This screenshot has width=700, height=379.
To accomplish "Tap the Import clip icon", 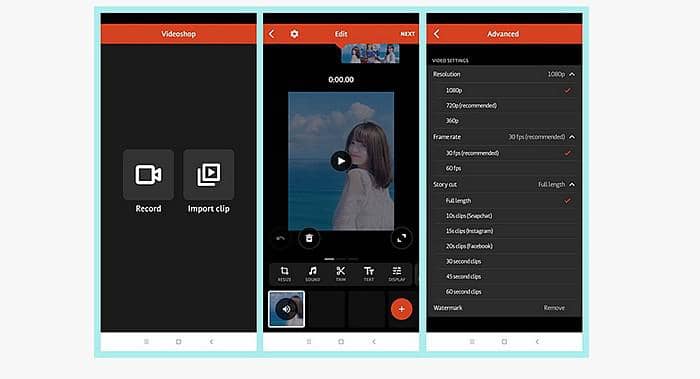I will 208,175.
